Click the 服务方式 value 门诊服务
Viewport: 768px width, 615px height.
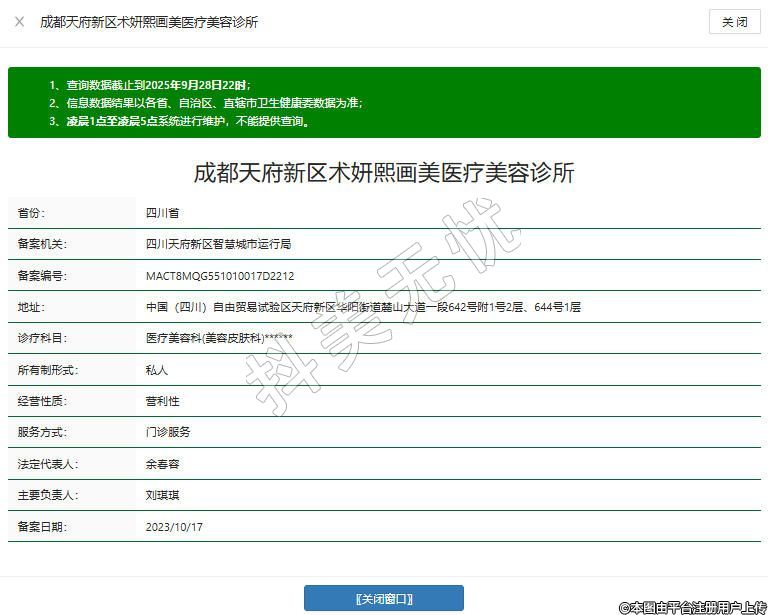tap(168, 432)
